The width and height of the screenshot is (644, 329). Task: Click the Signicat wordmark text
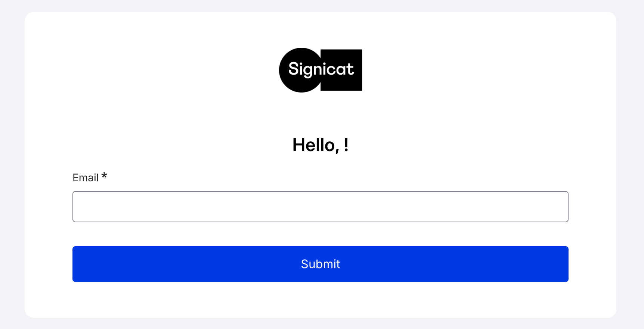tap(321, 70)
